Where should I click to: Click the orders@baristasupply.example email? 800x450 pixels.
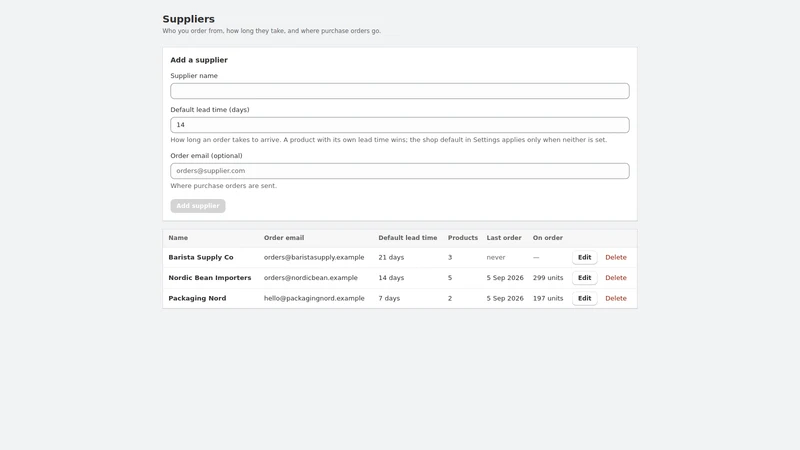(x=314, y=257)
